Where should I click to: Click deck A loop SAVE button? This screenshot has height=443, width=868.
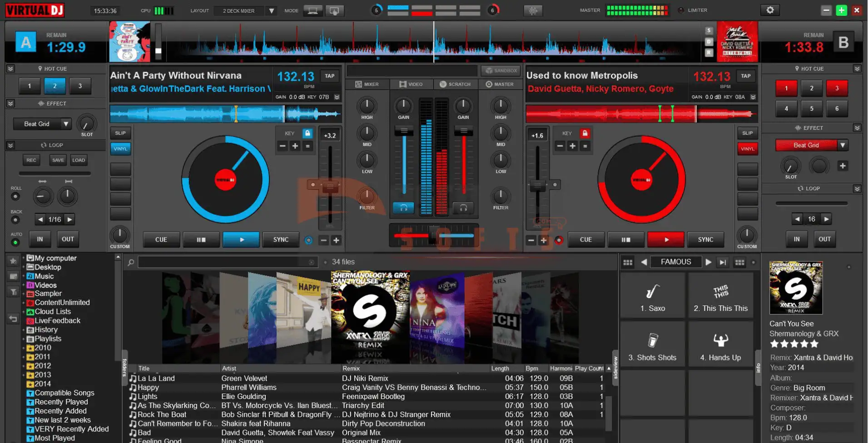58,160
